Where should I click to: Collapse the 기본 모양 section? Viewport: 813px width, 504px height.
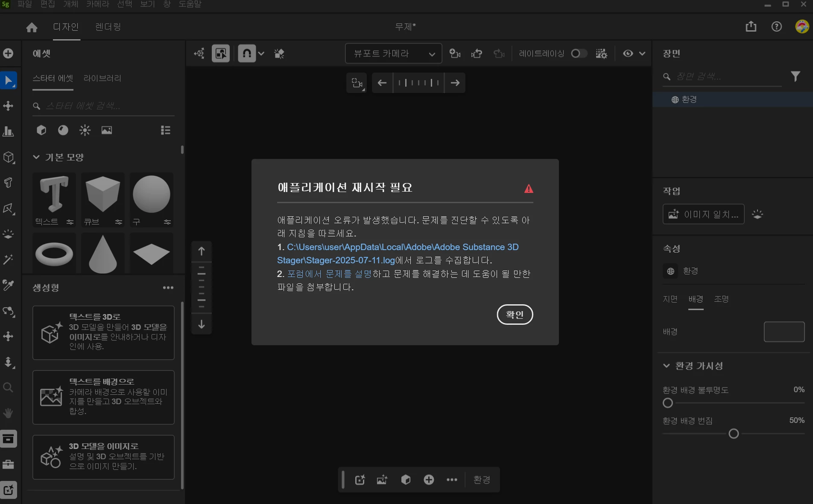point(36,157)
